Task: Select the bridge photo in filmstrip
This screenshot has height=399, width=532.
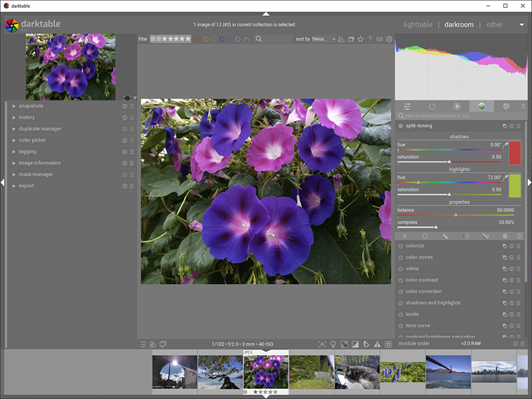Action: pyautogui.click(x=448, y=372)
